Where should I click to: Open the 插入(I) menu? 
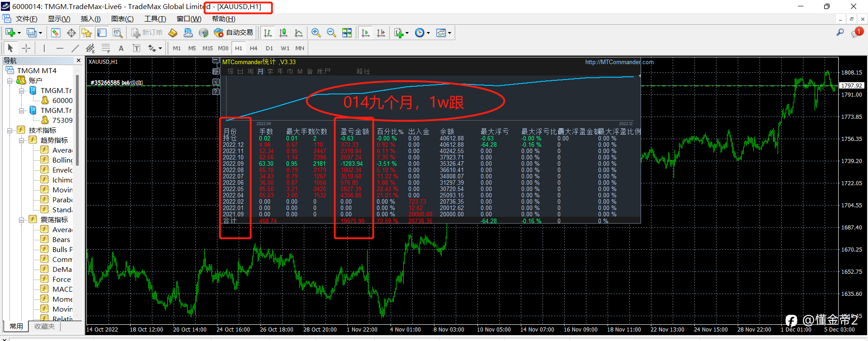coord(90,19)
